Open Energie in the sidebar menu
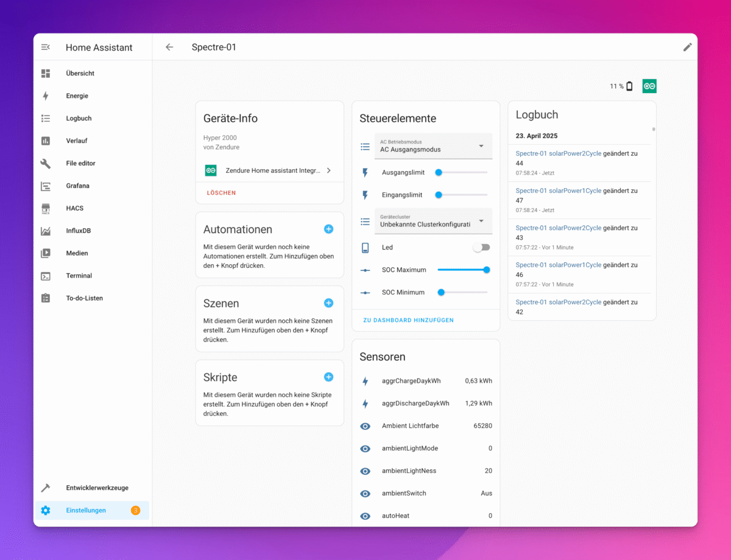731x560 pixels. coord(77,96)
